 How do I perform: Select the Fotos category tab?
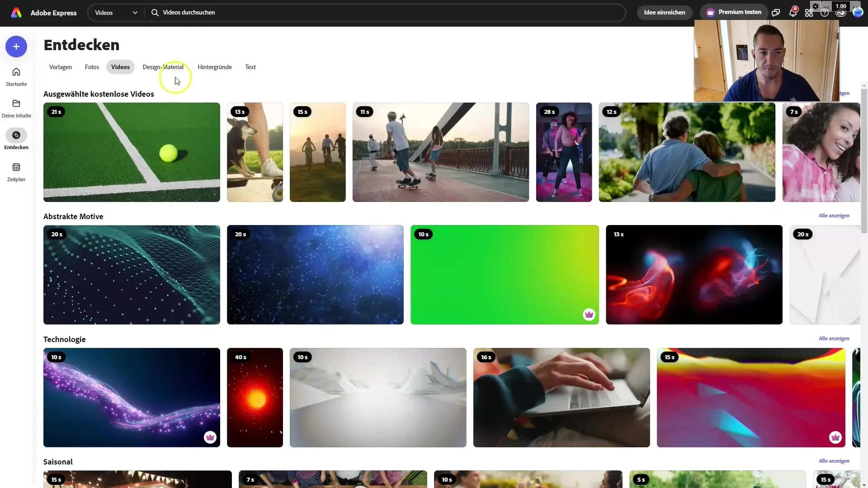92,67
